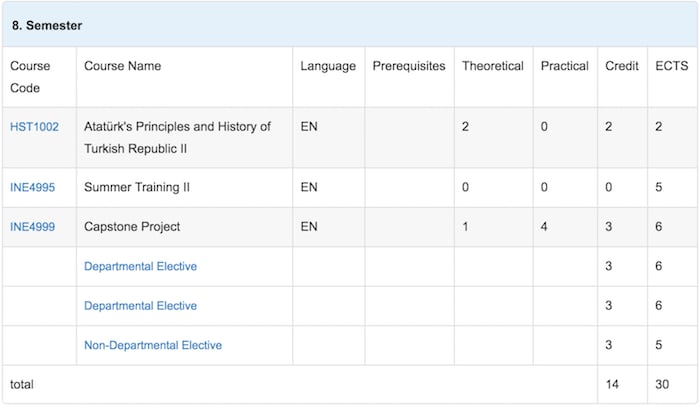Select the '8. Semester' heading
The height and width of the screenshot is (406, 700).
(47, 25)
